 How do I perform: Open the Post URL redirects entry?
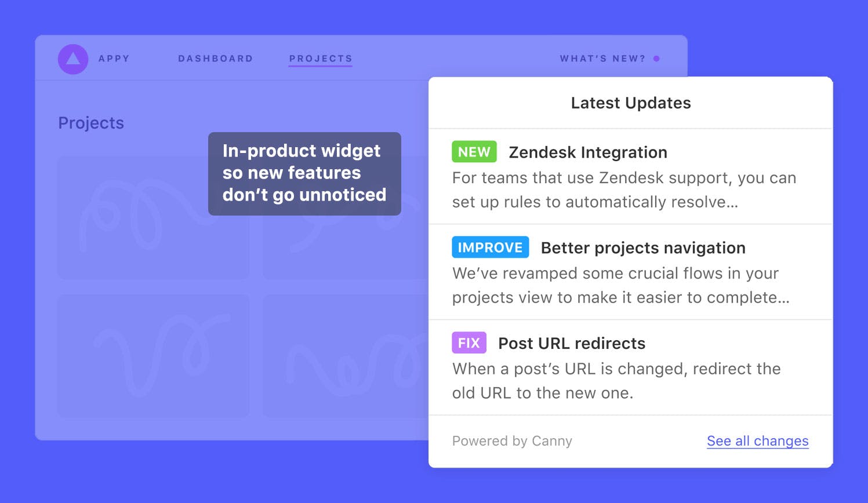pos(572,343)
